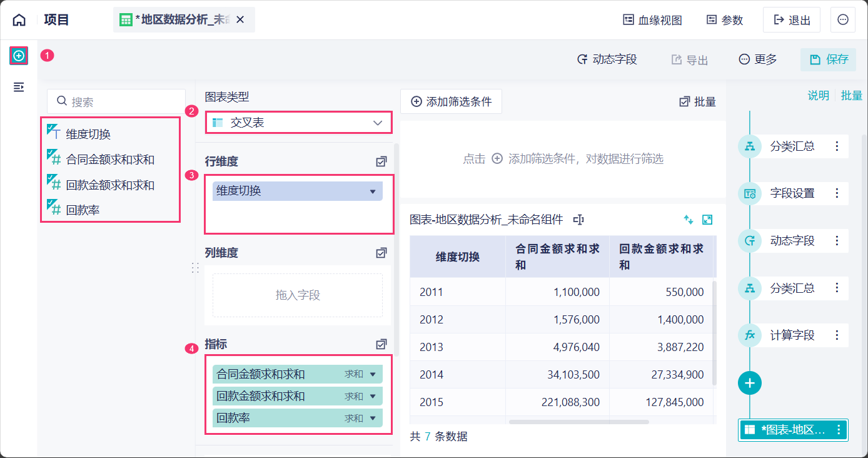
Task: Open the 维度切换 row field dropdown arrow
Action: [x=373, y=191]
